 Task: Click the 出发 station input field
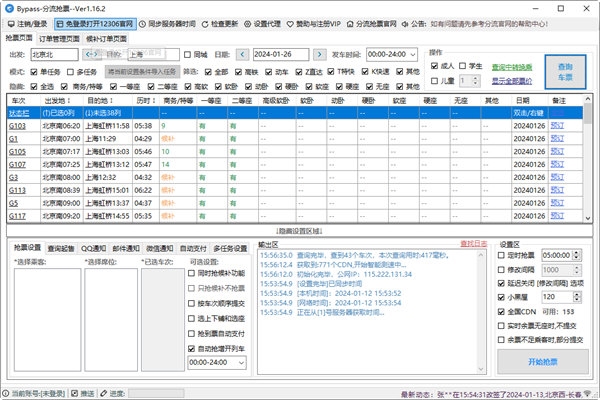coord(55,54)
